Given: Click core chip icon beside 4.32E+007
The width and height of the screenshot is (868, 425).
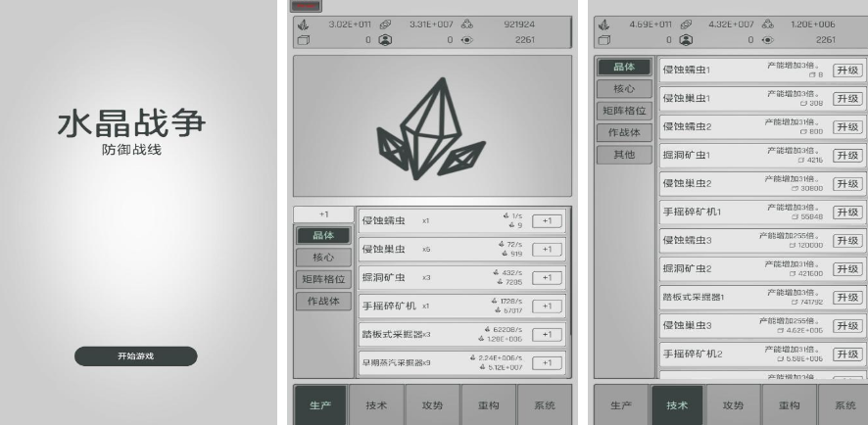Looking at the screenshot, I should (686, 24).
